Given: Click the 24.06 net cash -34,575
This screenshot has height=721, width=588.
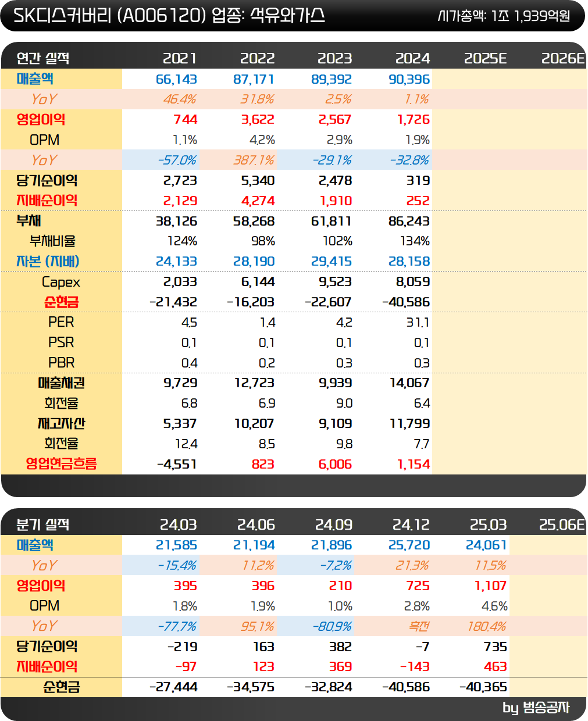Looking at the screenshot, I should tap(251, 687).
